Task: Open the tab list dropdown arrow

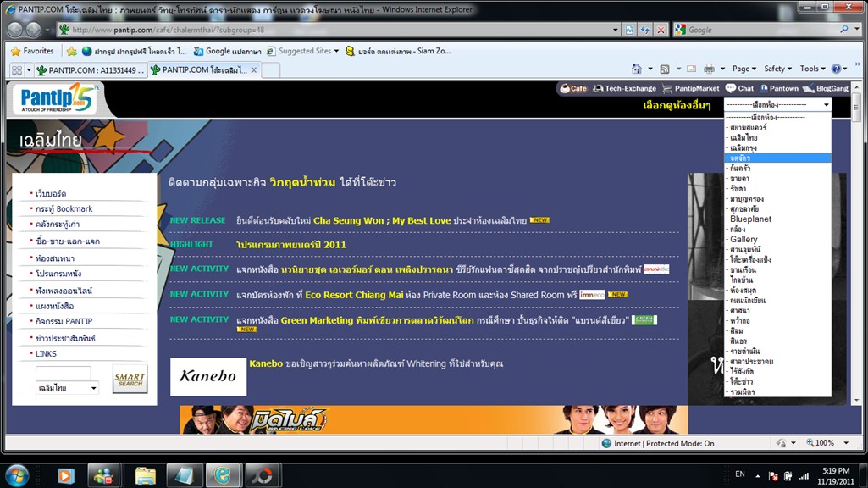Action: coord(29,70)
